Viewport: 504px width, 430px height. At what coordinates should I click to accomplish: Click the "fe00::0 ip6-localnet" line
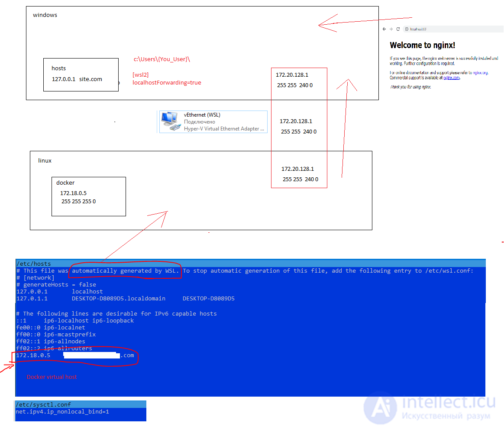[x=51, y=328]
